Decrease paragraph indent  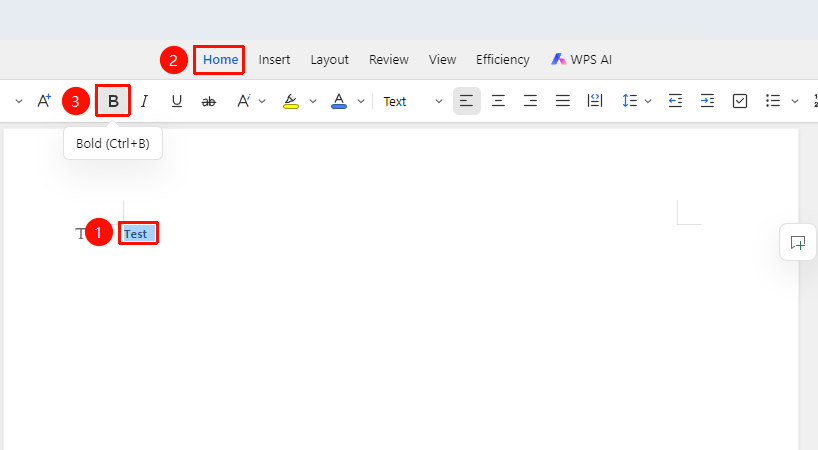click(x=675, y=101)
